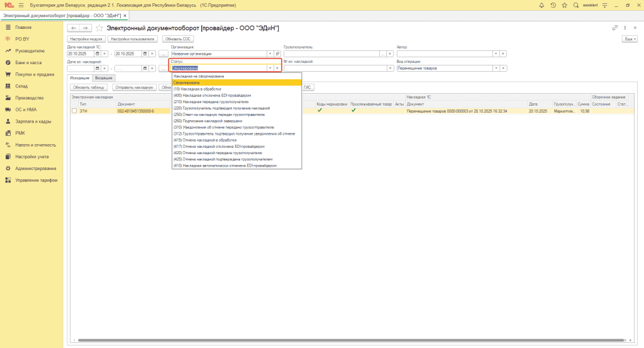Viewport: 644px width, 348px height.
Task: Open the history clock icon
Action: pos(553,5)
